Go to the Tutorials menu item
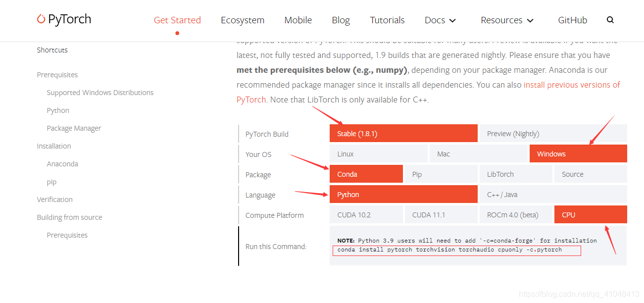This screenshot has width=644, height=303. [387, 20]
